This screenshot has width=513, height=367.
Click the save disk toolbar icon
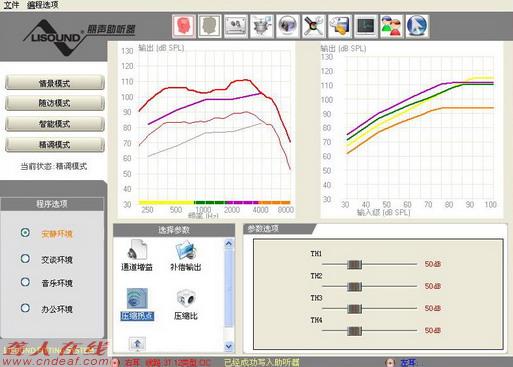340,26
